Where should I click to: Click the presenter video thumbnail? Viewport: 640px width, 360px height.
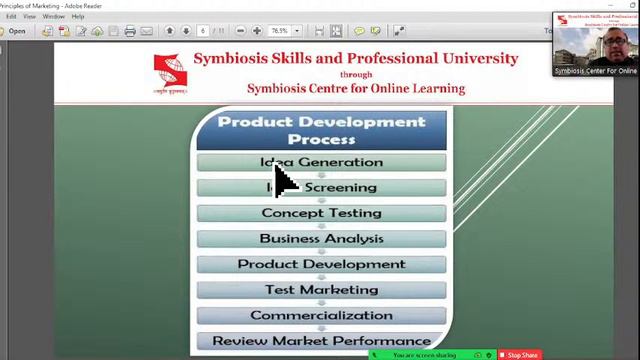[x=596, y=44]
